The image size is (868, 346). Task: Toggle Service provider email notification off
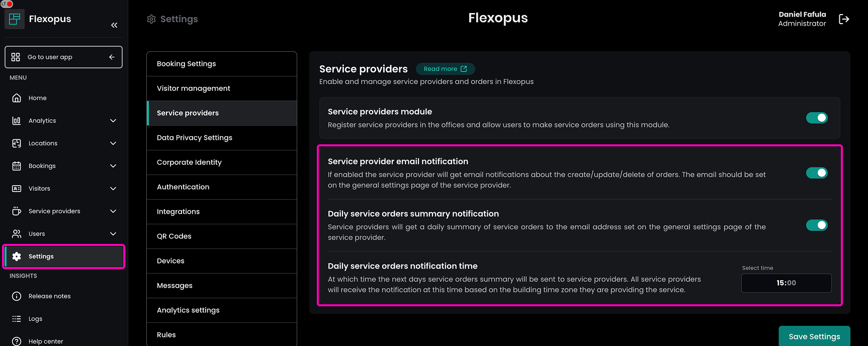(x=816, y=173)
